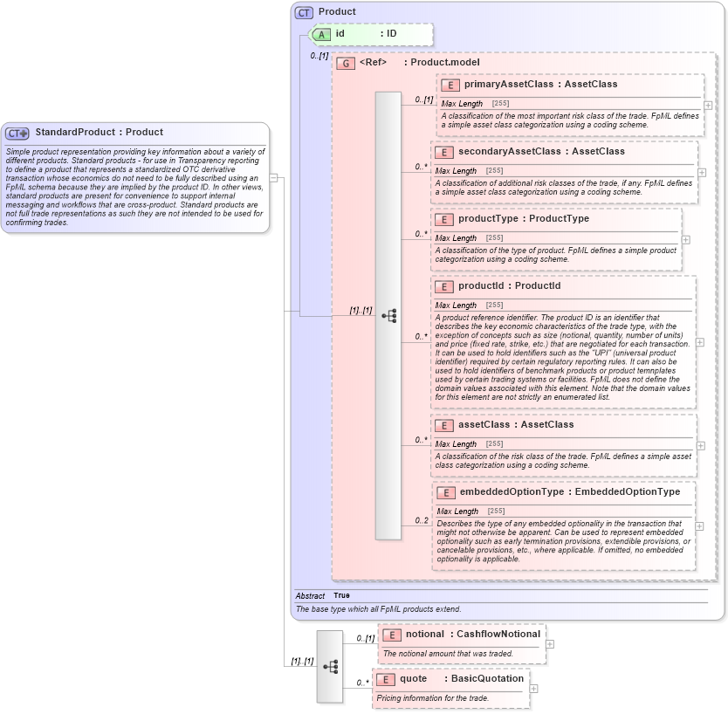Click the CT icon beside StandardProduct : Product
Screen dimensions: 728x714
pos(17,132)
